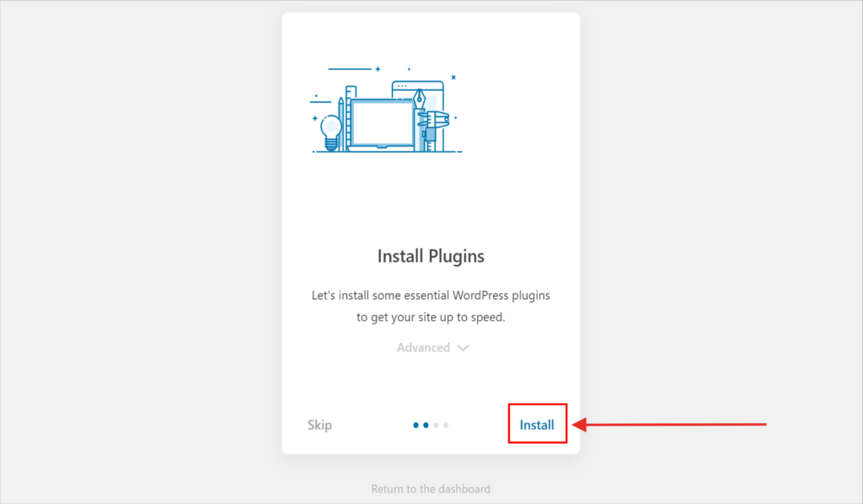Screen dimensions: 863x504
Task: Click the laptop screen in the illustration
Action: pyautogui.click(x=382, y=122)
